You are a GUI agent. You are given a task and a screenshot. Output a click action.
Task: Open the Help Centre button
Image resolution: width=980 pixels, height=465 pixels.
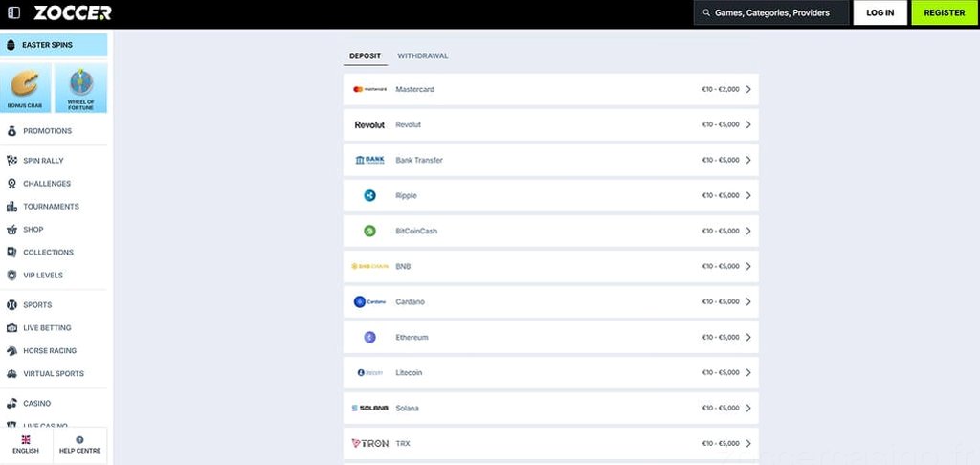pyautogui.click(x=79, y=445)
